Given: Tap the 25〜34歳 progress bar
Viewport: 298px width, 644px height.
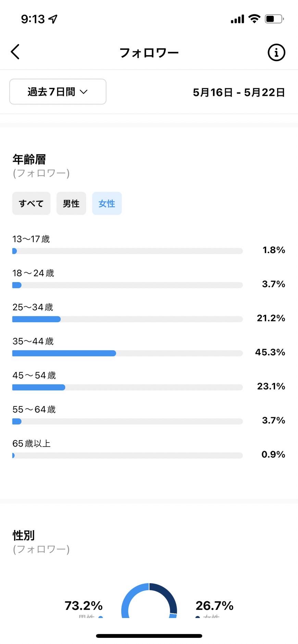Looking at the screenshot, I should coord(127,319).
